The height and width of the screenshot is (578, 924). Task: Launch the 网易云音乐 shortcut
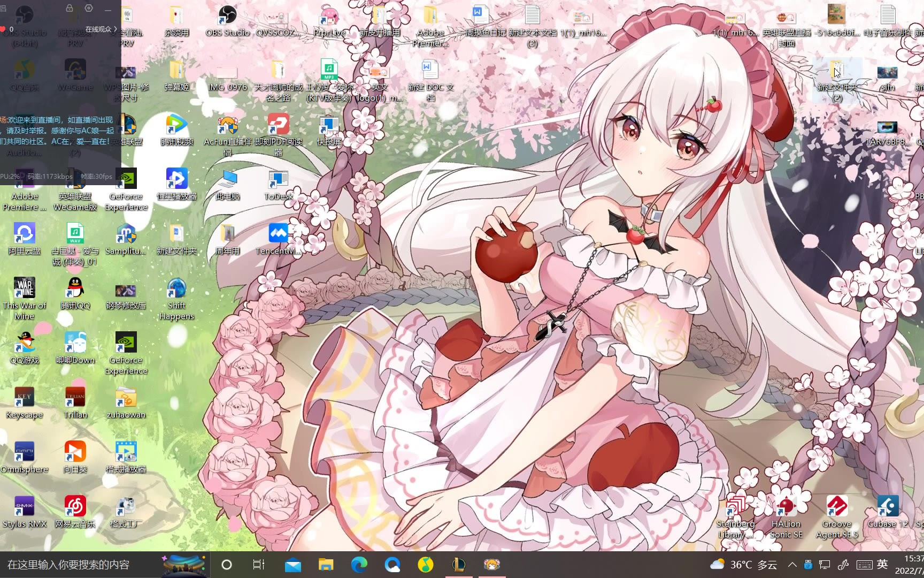tap(75, 513)
